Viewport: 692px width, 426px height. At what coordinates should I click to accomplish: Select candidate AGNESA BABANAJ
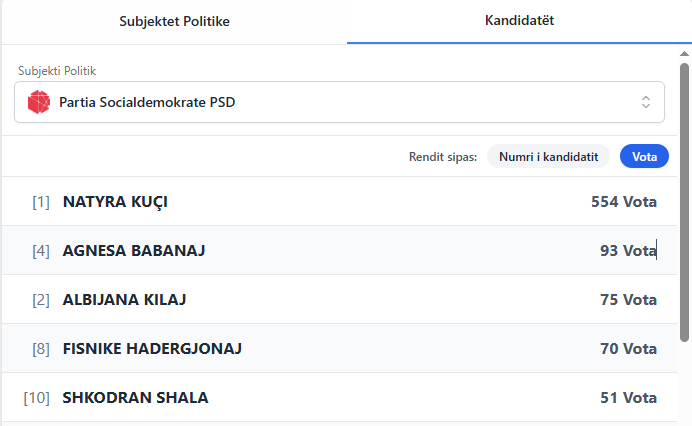click(134, 251)
